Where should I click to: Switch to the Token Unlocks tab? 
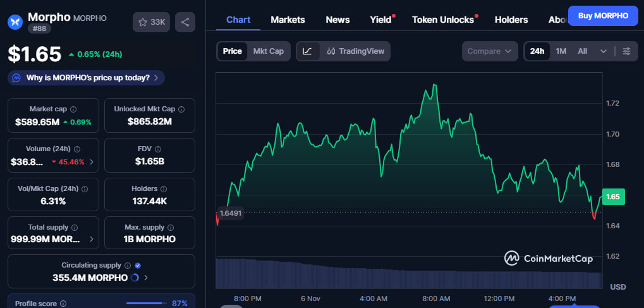tap(443, 20)
